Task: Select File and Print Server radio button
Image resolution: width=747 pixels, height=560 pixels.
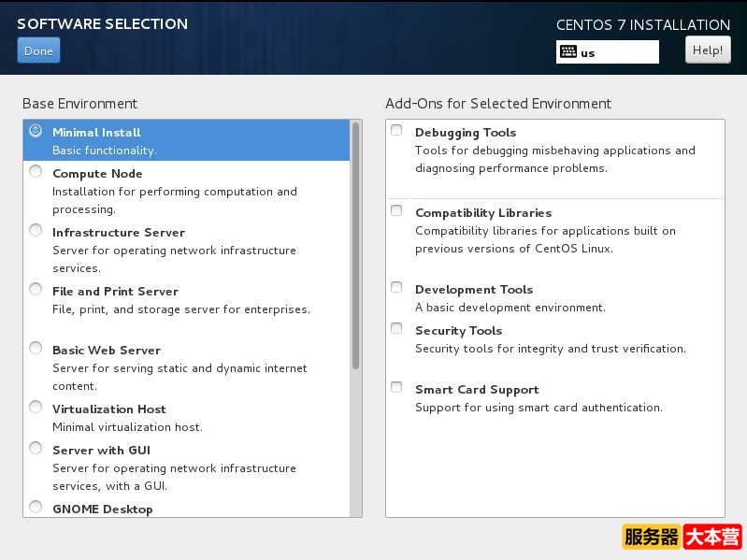Action: (36, 289)
